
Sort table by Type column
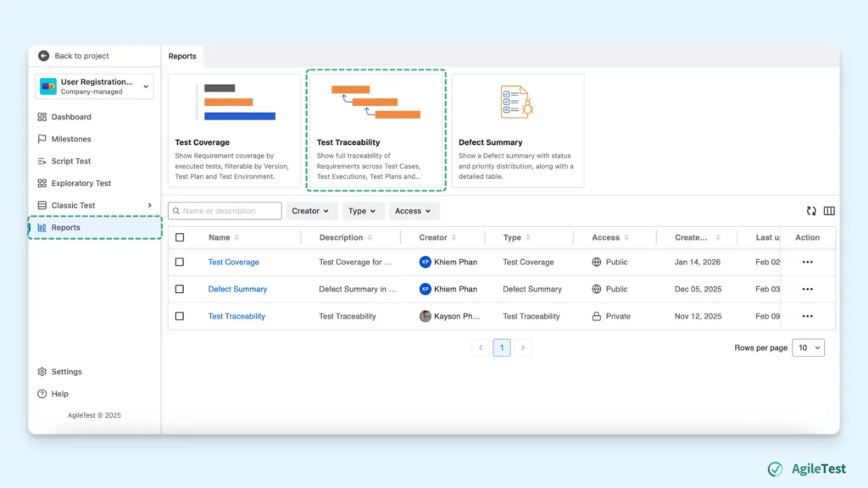tap(528, 237)
